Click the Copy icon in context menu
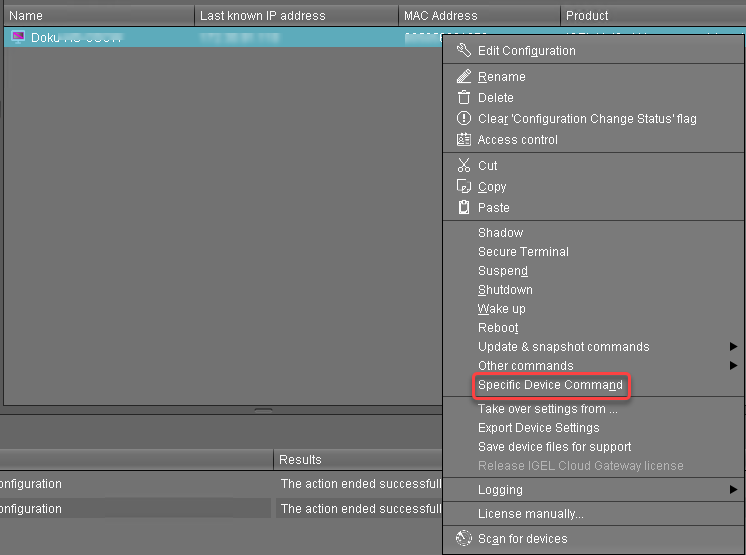 click(463, 187)
